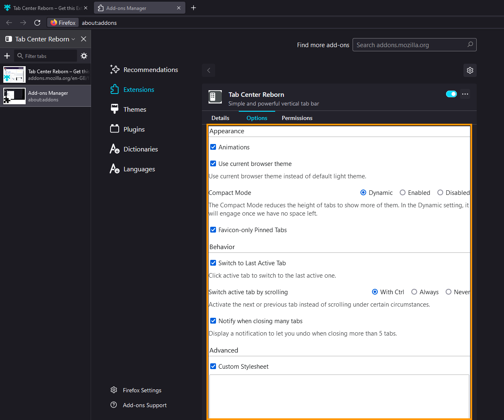Toggle the Animations checkbox
Image resolution: width=504 pixels, height=420 pixels.
213,147
